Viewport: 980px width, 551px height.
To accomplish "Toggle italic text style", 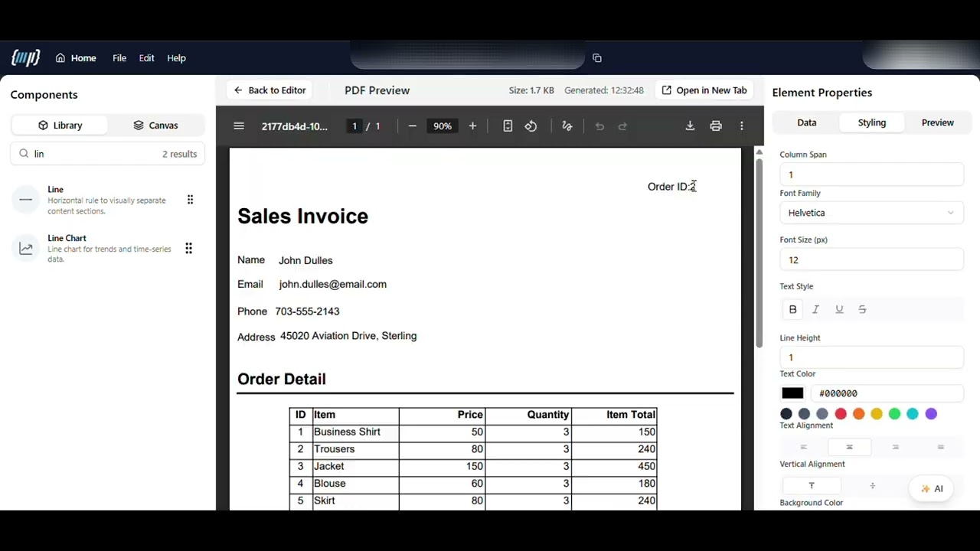I will coord(815,309).
